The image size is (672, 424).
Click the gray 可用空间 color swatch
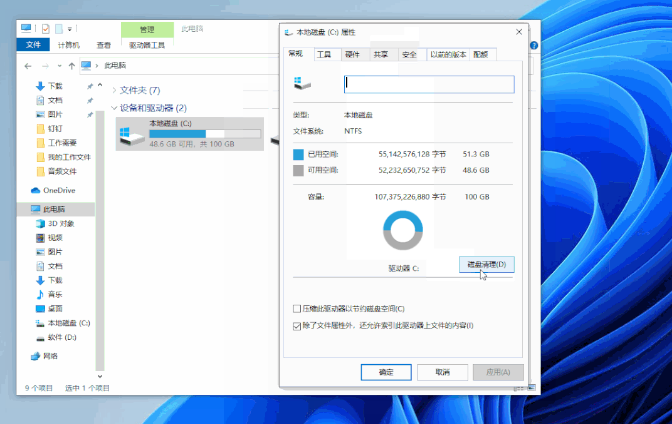pyautogui.click(x=298, y=171)
